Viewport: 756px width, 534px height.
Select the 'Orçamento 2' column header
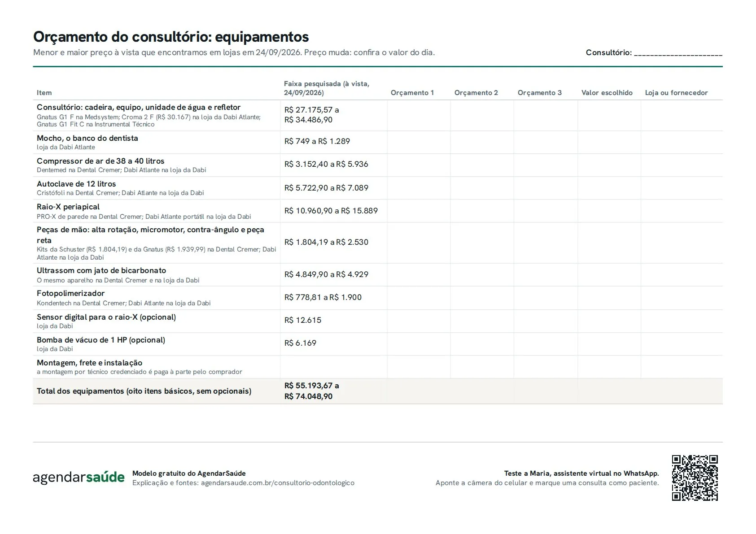[x=476, y=93]
